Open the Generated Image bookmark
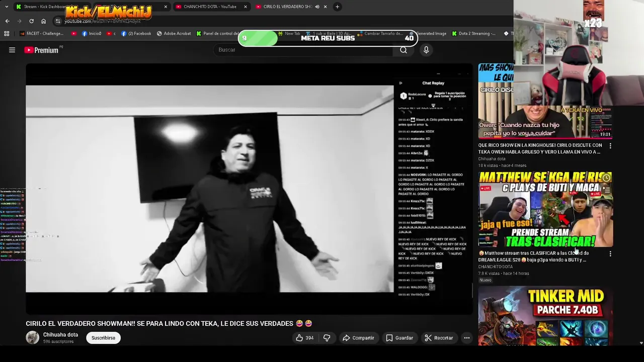Screen dimensions: 644x362 (x=428, y=34)
